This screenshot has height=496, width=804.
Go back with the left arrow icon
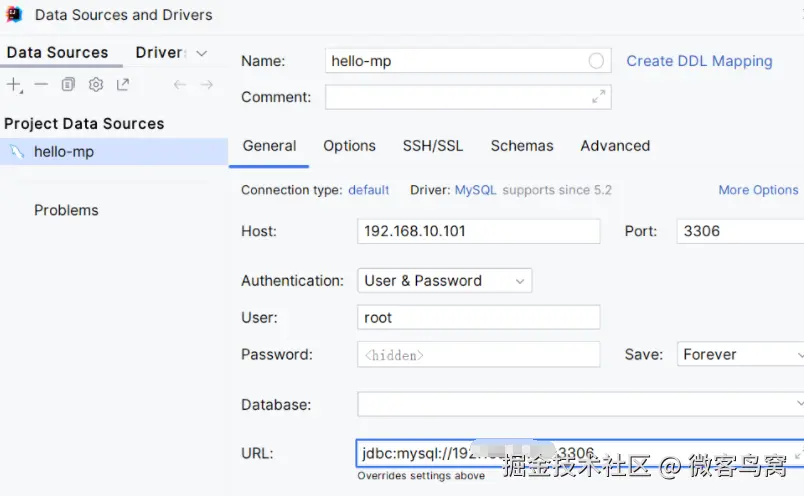pos(179,84)
